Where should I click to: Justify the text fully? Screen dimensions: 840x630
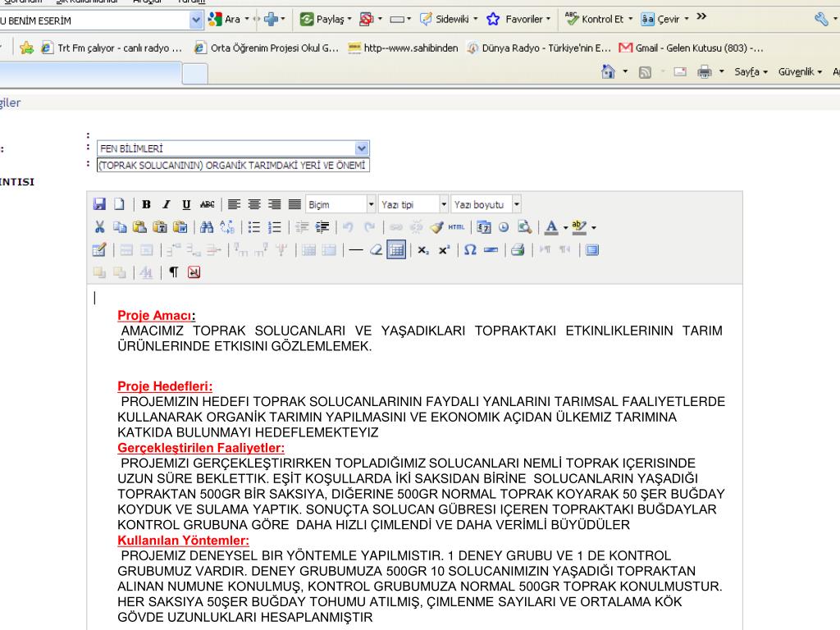click(x=294, y=204)
